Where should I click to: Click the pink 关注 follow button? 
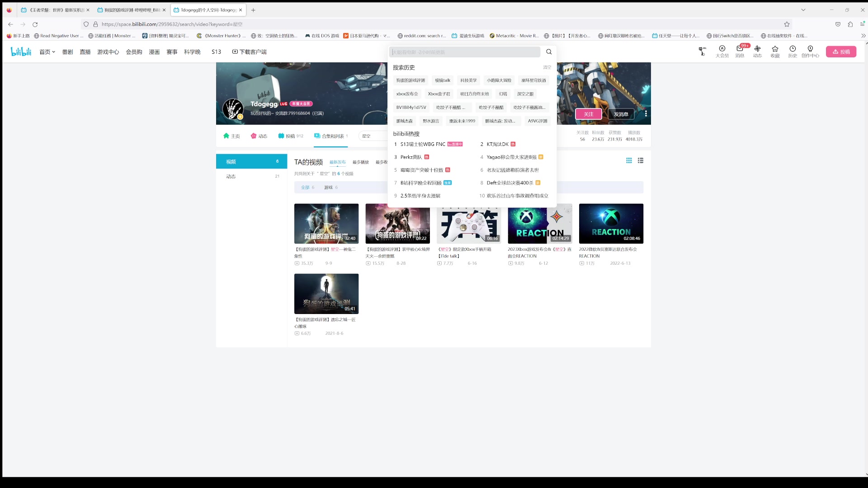click(x=588, y=114)
